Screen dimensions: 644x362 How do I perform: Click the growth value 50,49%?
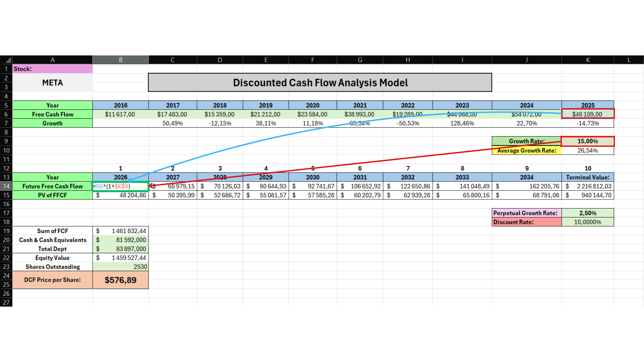pos(172,123)
